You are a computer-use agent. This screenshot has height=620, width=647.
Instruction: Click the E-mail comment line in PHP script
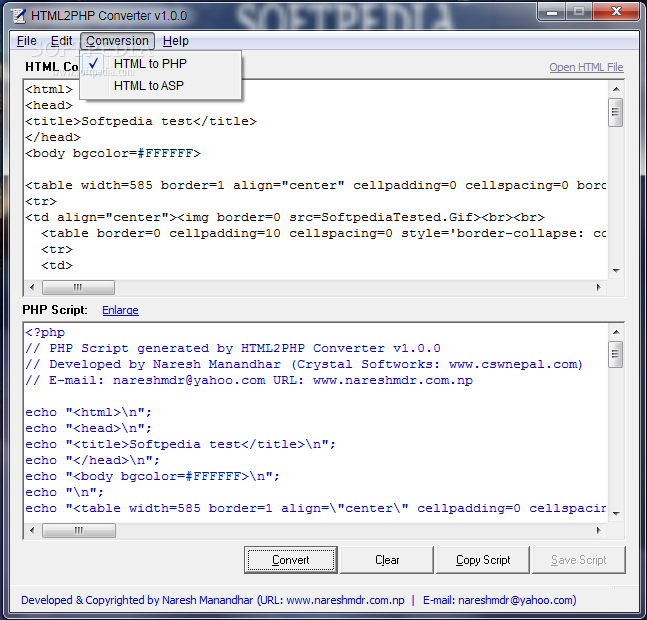pos(249,380)
